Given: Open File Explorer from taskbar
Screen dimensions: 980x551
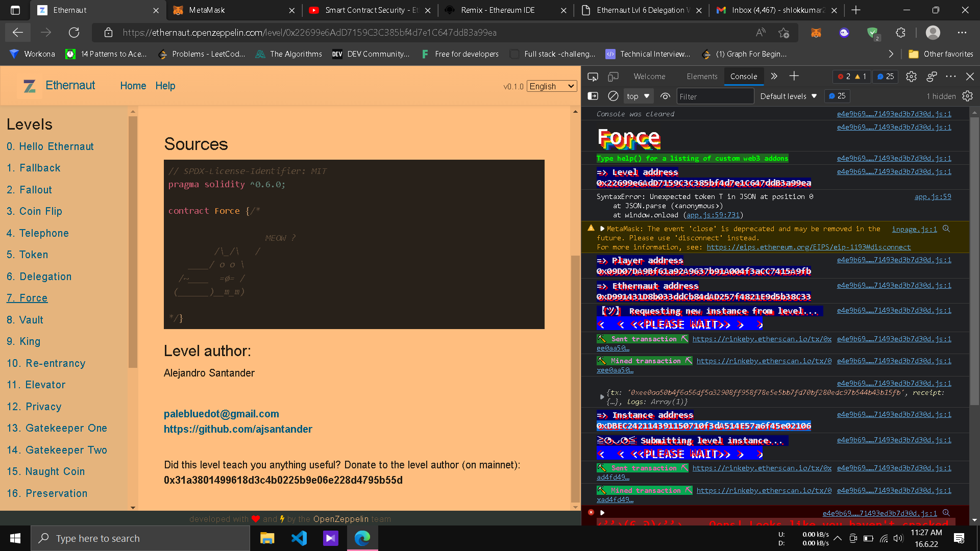Looking at the screenshot, I should [267, 538].
